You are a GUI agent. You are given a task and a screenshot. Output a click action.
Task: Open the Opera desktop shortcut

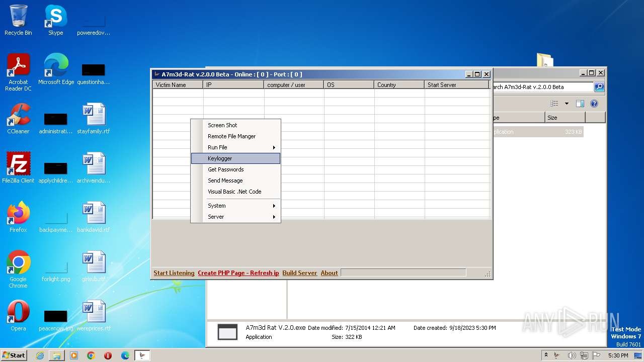[18, 316]
